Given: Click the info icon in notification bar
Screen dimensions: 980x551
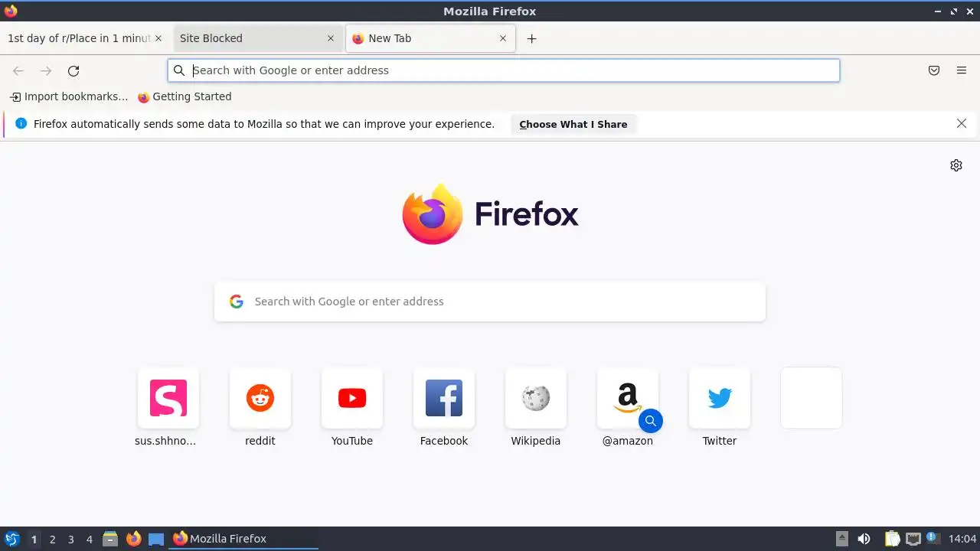Looking at the screenshot, I should click(21, 123).
